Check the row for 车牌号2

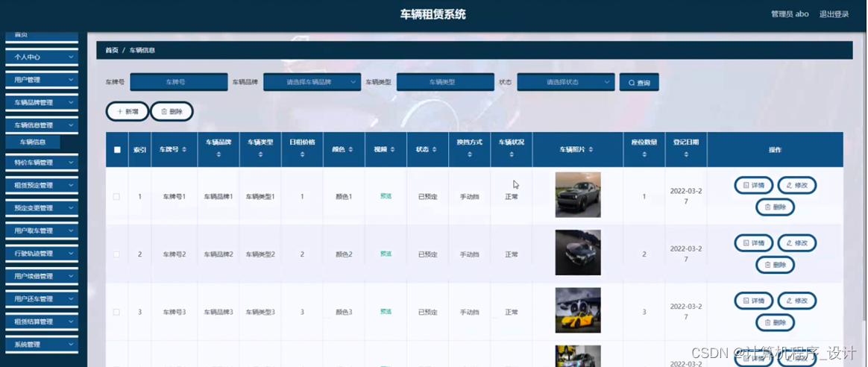116,254
